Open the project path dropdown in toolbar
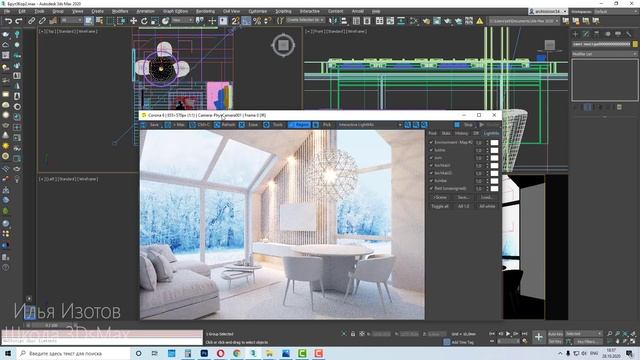Image resolution: width=640 pixels, height=360 pixels. point(524,20)
